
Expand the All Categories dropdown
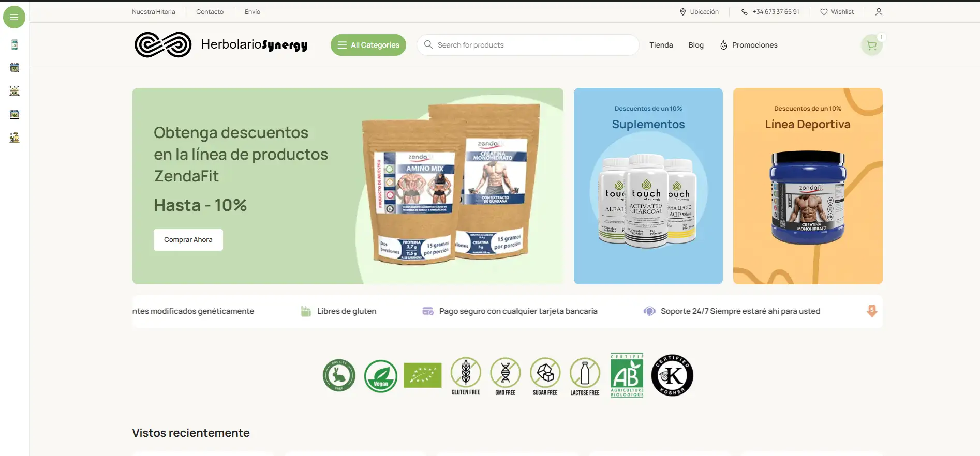click(368, 45)
